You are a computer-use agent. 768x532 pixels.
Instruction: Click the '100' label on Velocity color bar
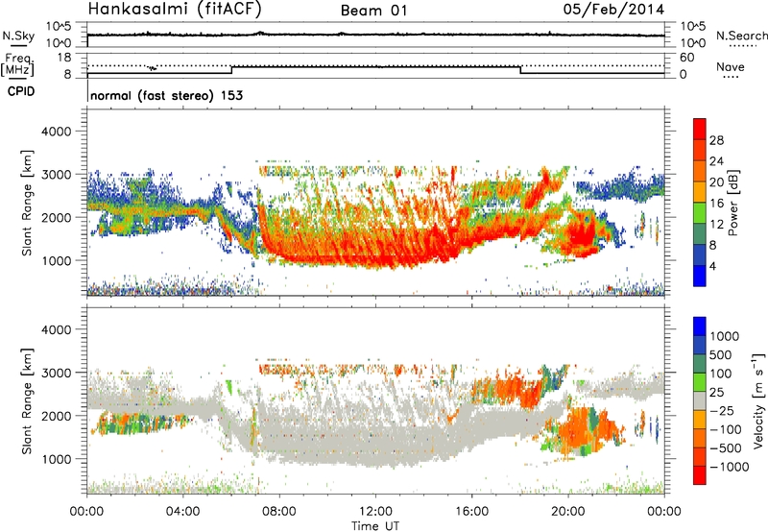(x=720, y=374)
